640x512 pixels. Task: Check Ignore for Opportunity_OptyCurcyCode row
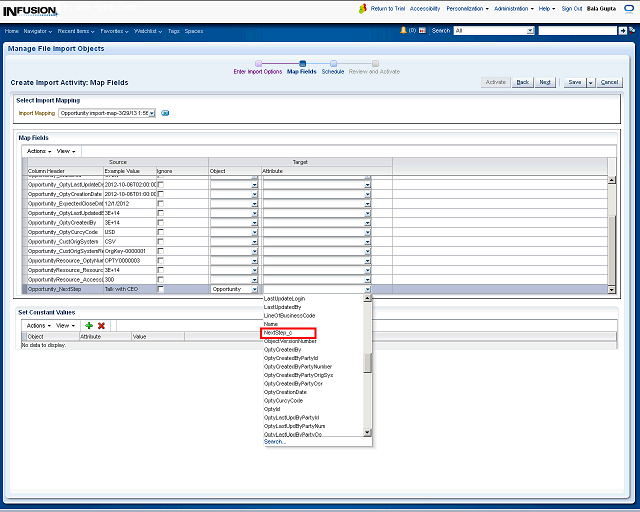161,232
